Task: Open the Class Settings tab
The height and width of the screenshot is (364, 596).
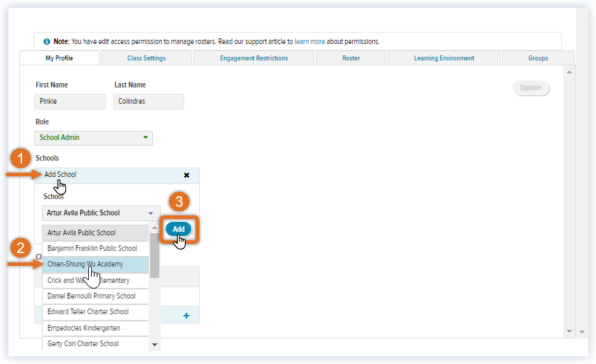Action: pos(147,58)
